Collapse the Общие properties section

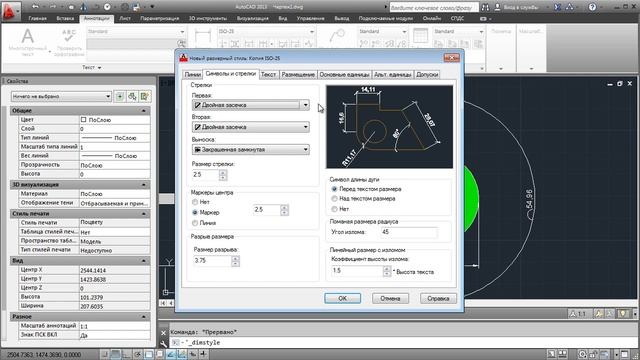[x=144, y=111]
